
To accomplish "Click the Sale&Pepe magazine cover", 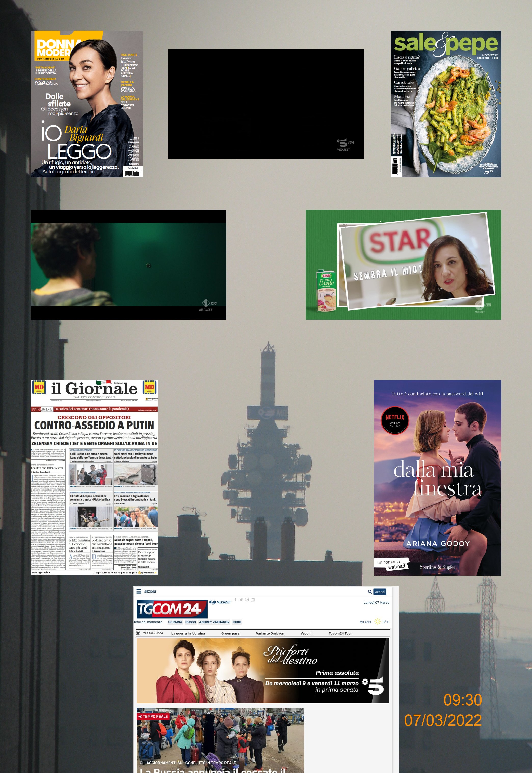I will tap(446, 104).
